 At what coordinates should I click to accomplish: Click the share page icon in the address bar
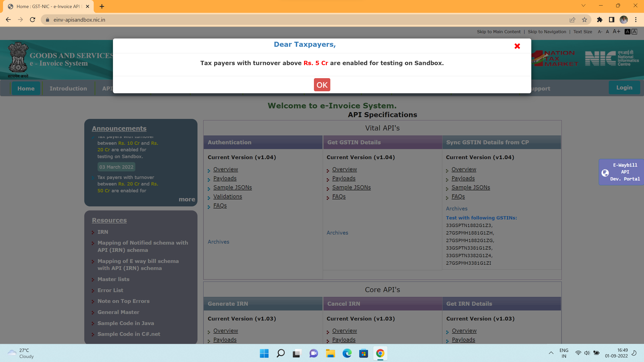572,20
